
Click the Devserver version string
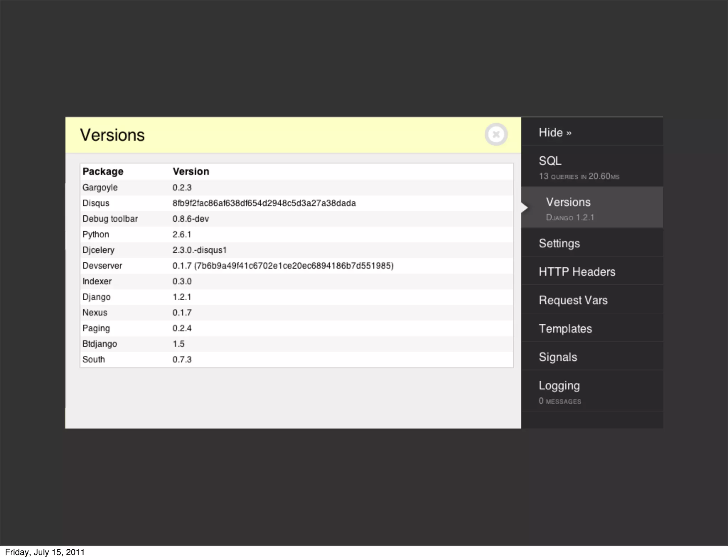(283, 266)
